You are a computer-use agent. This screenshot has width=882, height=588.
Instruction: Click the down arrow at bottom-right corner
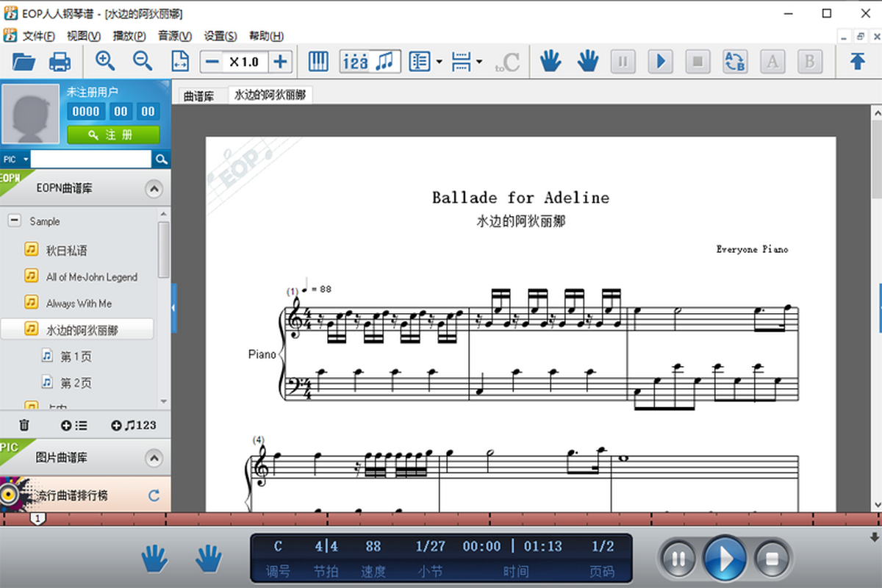[875, 537]
